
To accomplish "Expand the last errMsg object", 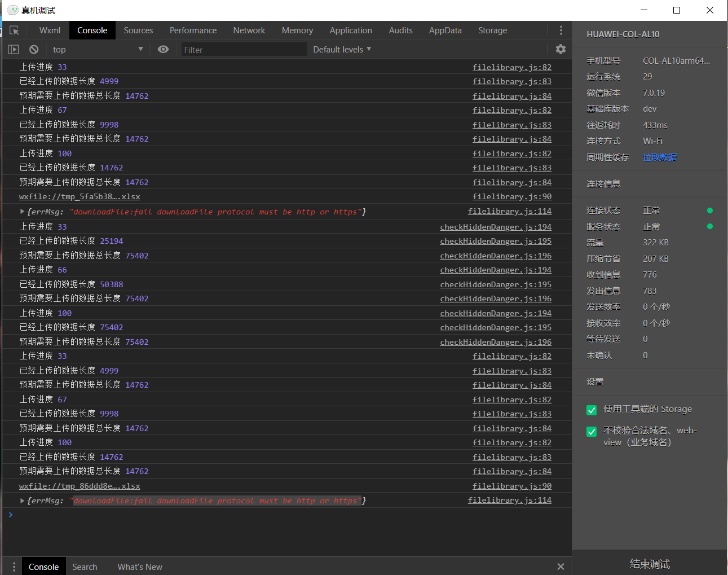I will click(x=22, y=501).
